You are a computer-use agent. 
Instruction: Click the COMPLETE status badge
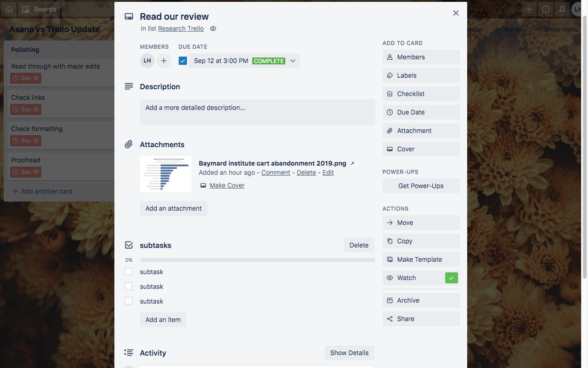269,61
